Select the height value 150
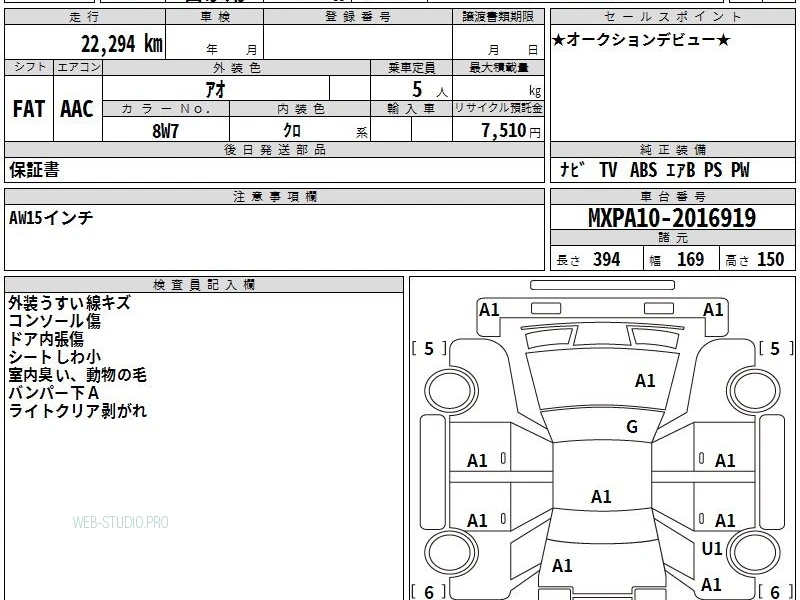This screenshot has width=800, height=600. 770,259
